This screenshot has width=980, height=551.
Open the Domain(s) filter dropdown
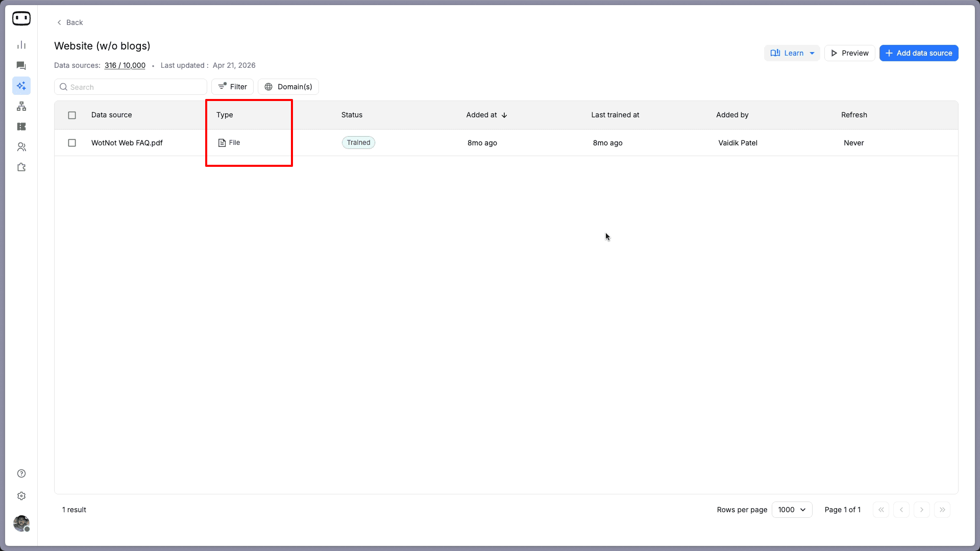pyautogui.click(x=288, y=87)
